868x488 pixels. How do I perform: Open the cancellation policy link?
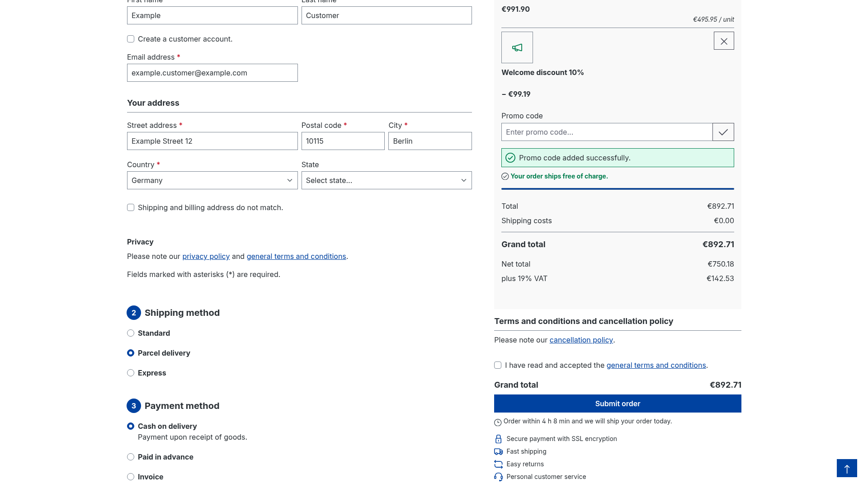[x=581, y=340]
